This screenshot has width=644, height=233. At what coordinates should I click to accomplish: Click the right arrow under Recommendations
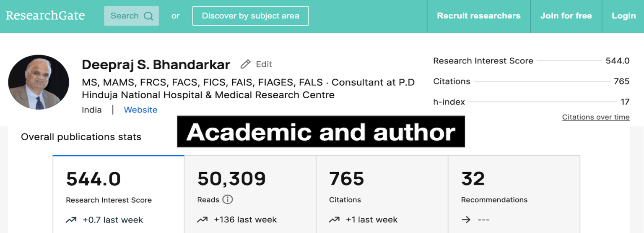point(466,220)
